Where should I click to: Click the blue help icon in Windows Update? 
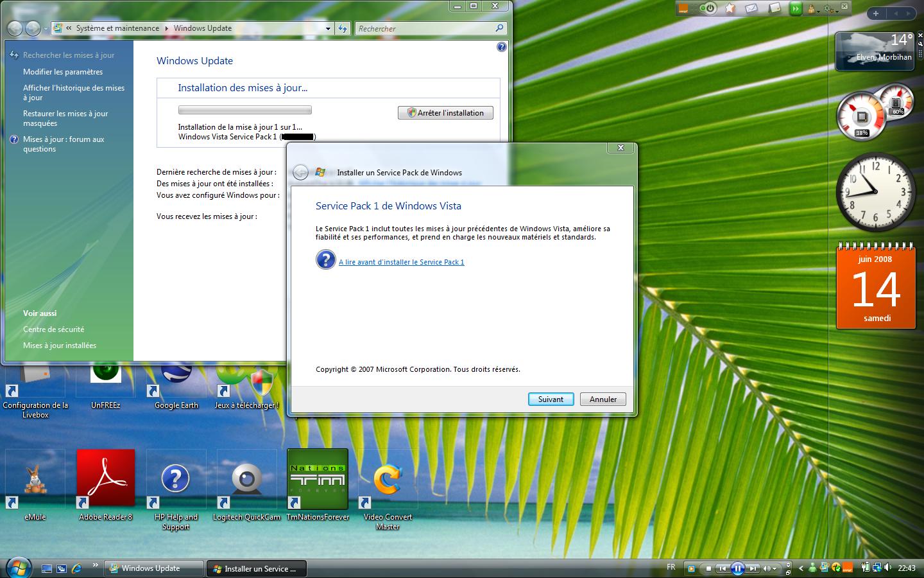(x=502, y=47)
